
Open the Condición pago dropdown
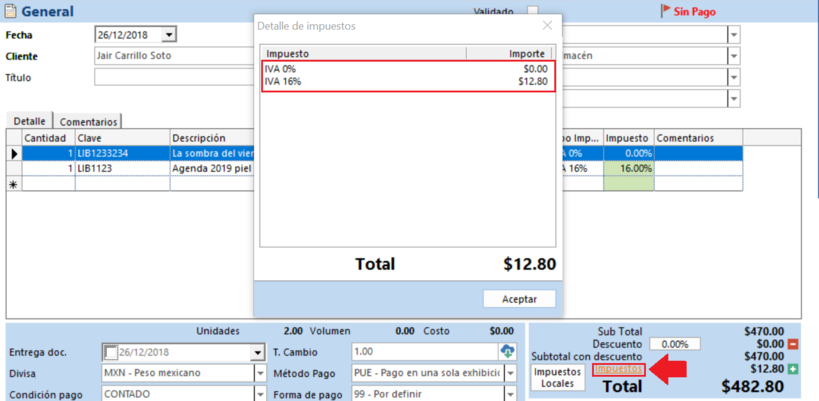(x=260, y=394)
